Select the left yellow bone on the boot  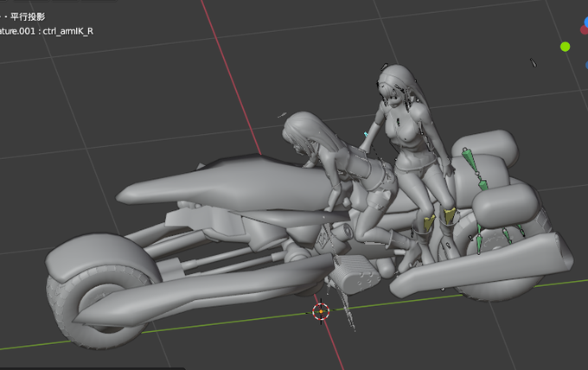point(430,221)
